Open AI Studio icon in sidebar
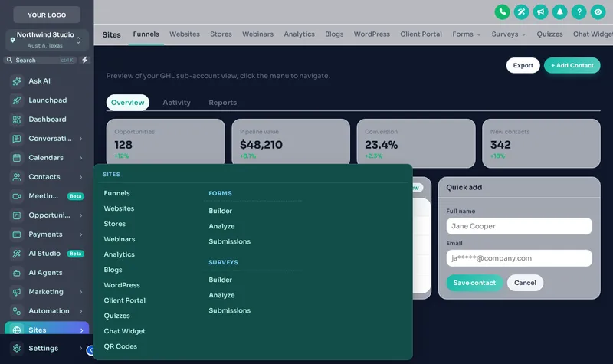Viewport: 613px width, 364px height. pos(17,254)
